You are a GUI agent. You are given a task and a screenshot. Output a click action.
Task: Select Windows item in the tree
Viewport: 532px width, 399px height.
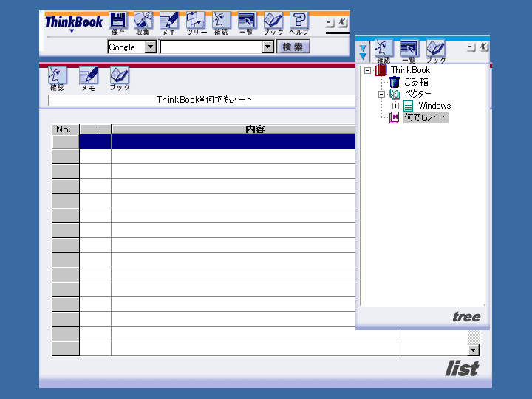[x=434, y=106]
